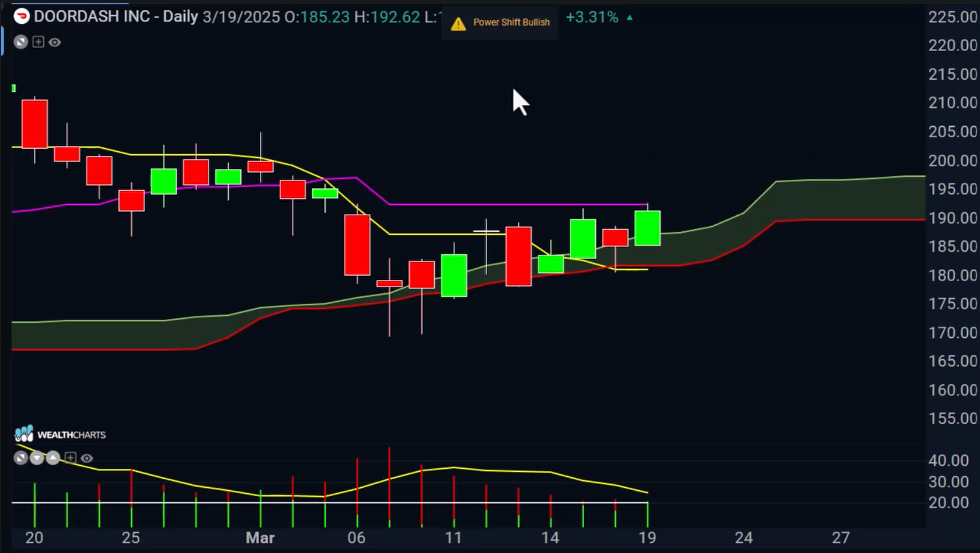The height and width of the screenshot is (553, 980).
Task: Click the 195.00 price axis label
Action: (x=953, y=189)
